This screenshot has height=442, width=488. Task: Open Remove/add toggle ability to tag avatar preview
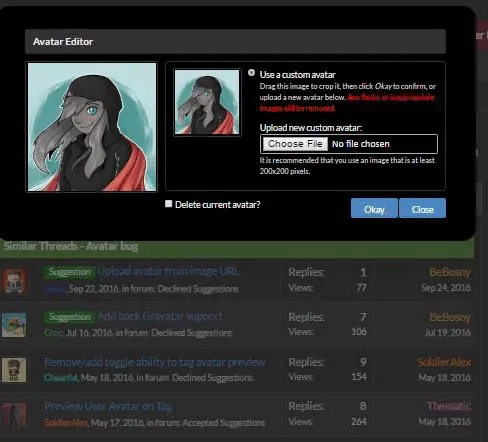click(155, 362)
